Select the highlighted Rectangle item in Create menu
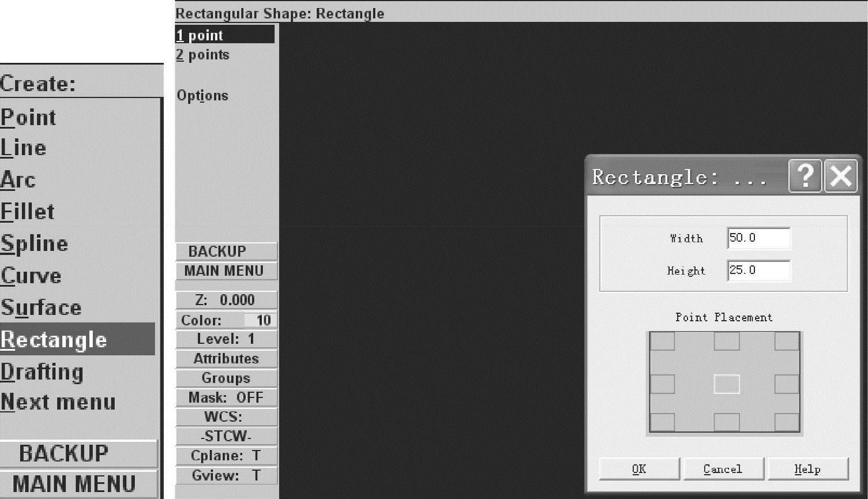Viewport: 868px width, 499px height. pyautogui.click(x=78, y=339)
